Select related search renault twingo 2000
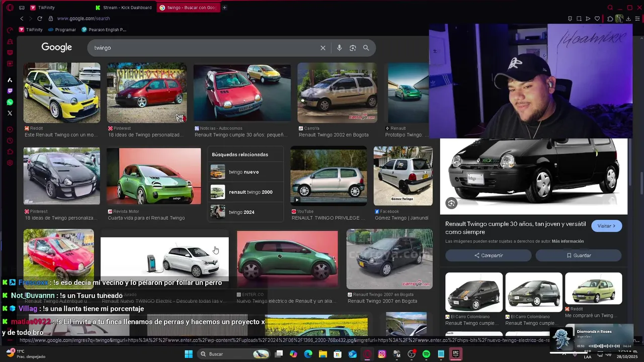 pyautogui.click(x=246, y=192)
